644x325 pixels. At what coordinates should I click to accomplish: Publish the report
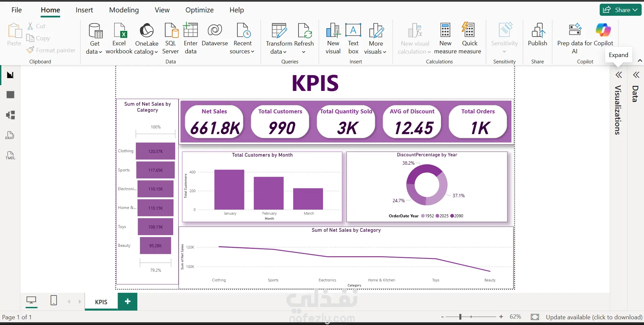pyautogui.click(x=538, y=35)
